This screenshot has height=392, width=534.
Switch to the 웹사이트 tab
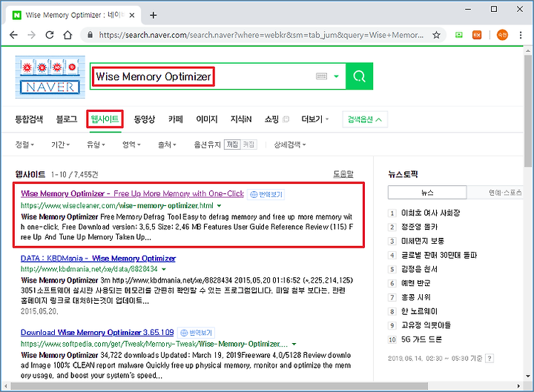coord(105,119)
